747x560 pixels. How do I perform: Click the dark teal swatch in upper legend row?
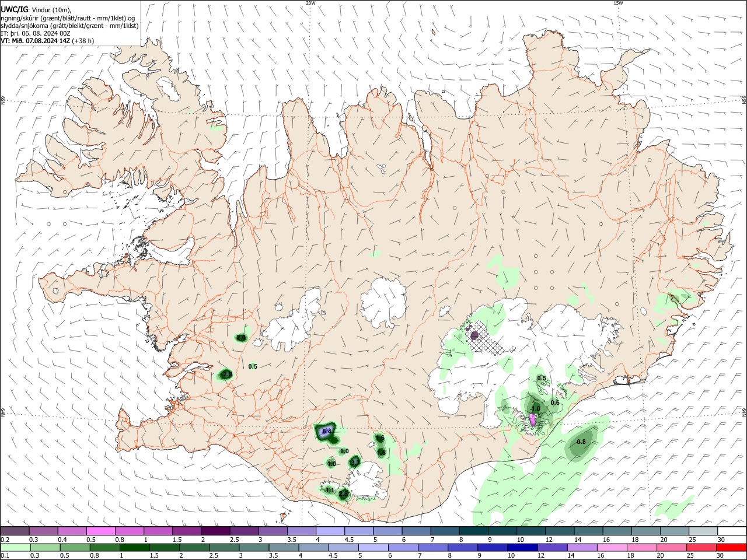coord(474,531)
